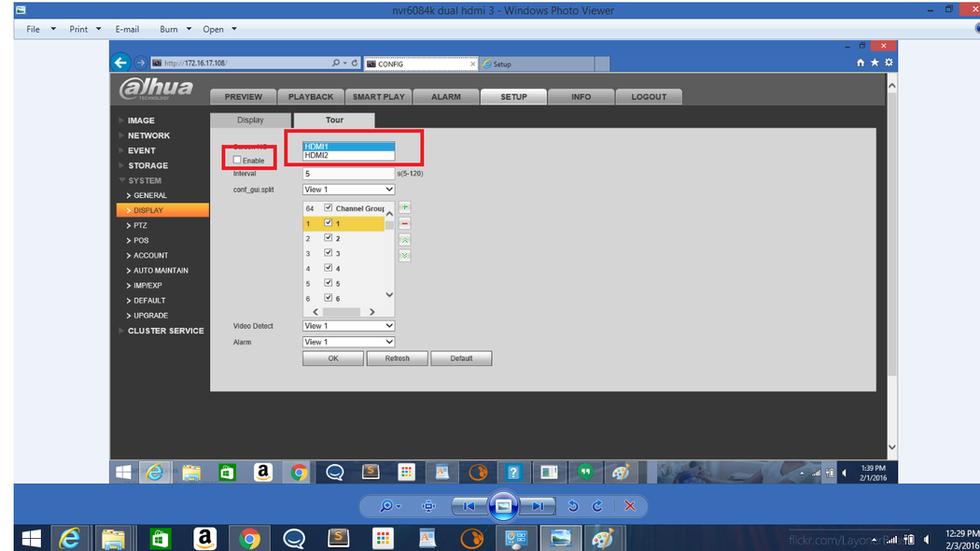Click the Interval seconds input field
Viewport: 980px width, 551px height.
pyautogui.click(x=348, y=174)
